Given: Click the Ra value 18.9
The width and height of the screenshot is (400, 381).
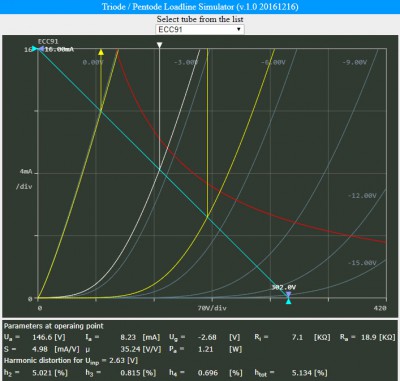Looking at the screenshot, I should click(369, 337).
